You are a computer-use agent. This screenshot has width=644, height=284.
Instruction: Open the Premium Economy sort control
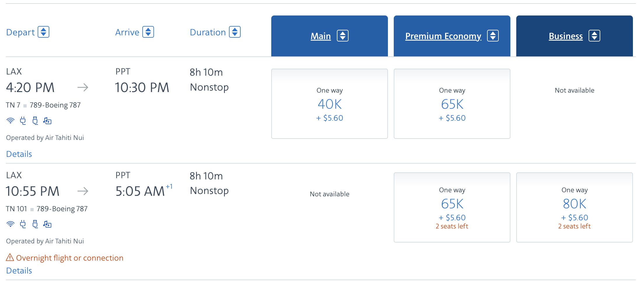493,36
